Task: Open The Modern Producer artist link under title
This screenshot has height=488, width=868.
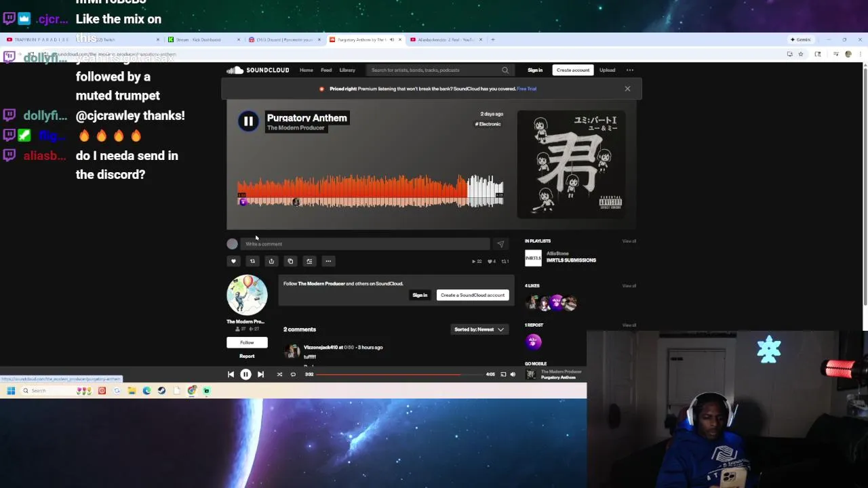Action: click(296, 128)
